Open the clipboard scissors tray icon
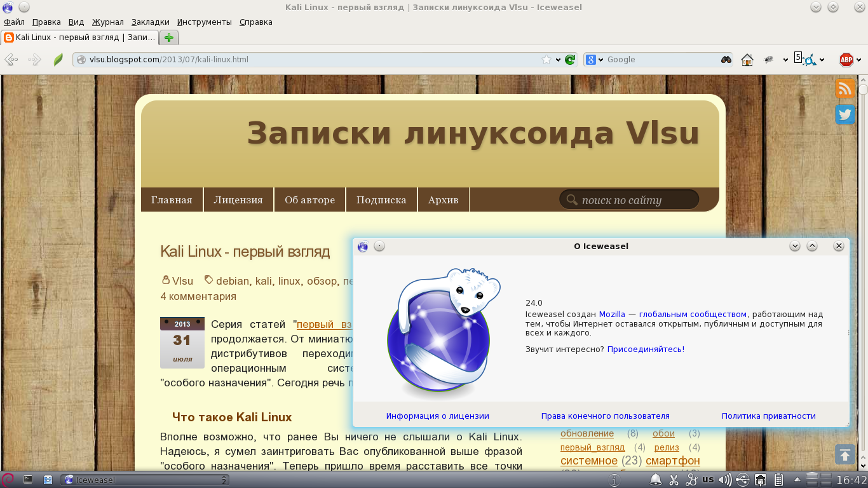The image size is (868, 488). tap(674, 480)
